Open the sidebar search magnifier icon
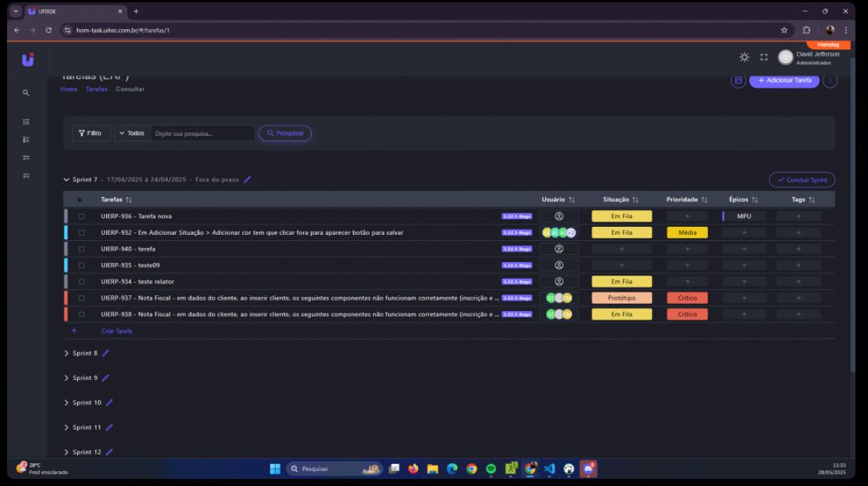 pos(26,93)
